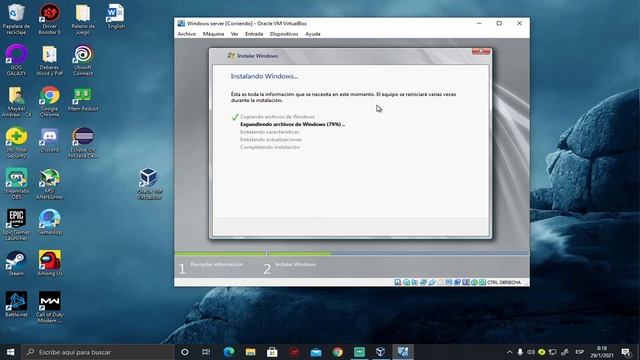Select the 360 Total Security desktop shortcut
The image size is (640, 360).
(x=16, y=143)
